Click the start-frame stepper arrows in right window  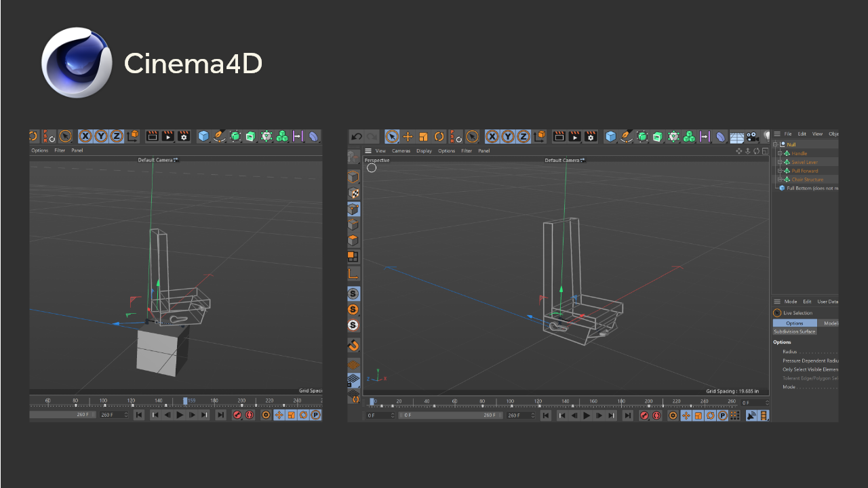coord(393,415)
